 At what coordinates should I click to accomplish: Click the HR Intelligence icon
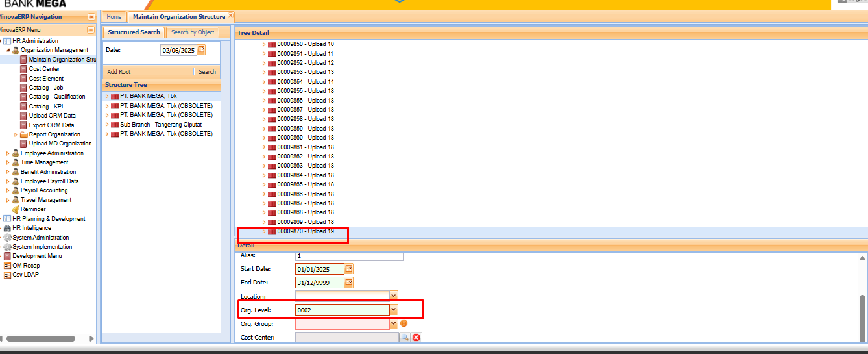point(7,228)
